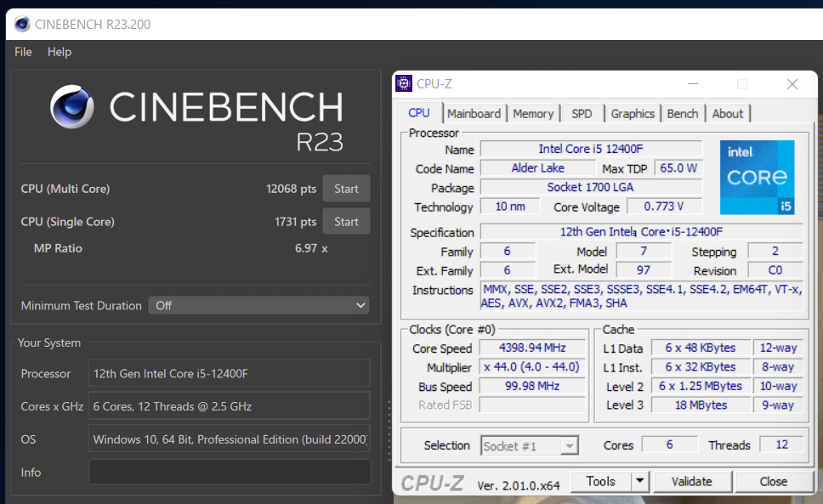Switch to the CPU tab in CPU-Z
The height and width of the screenshot is (504, 823).
(x=419, y=113)
